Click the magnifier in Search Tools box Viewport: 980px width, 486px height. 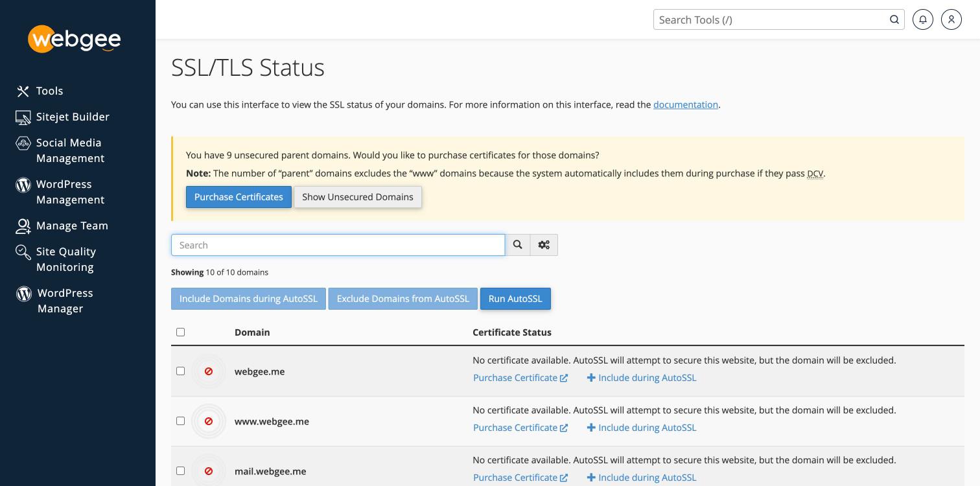click(894, 19)
